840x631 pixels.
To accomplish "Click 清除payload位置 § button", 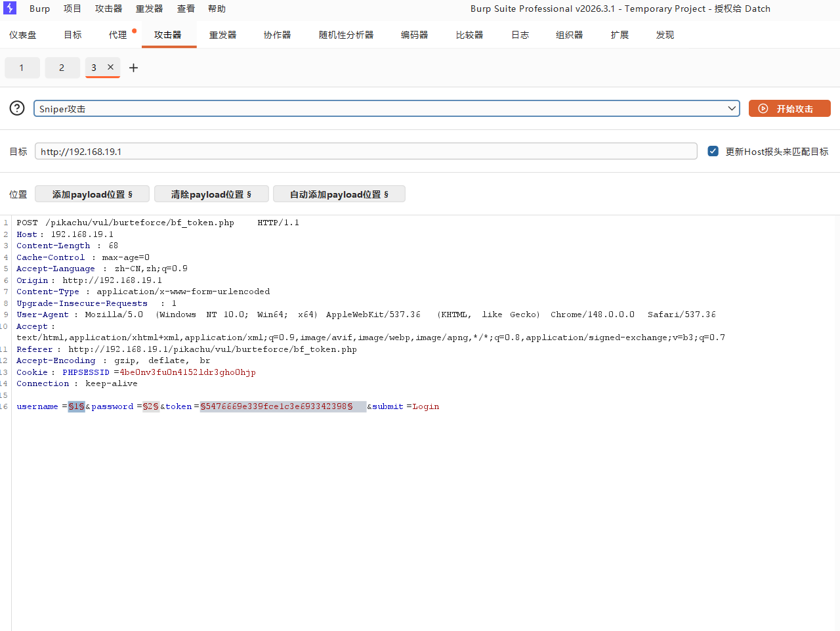I will pos(211,194).
